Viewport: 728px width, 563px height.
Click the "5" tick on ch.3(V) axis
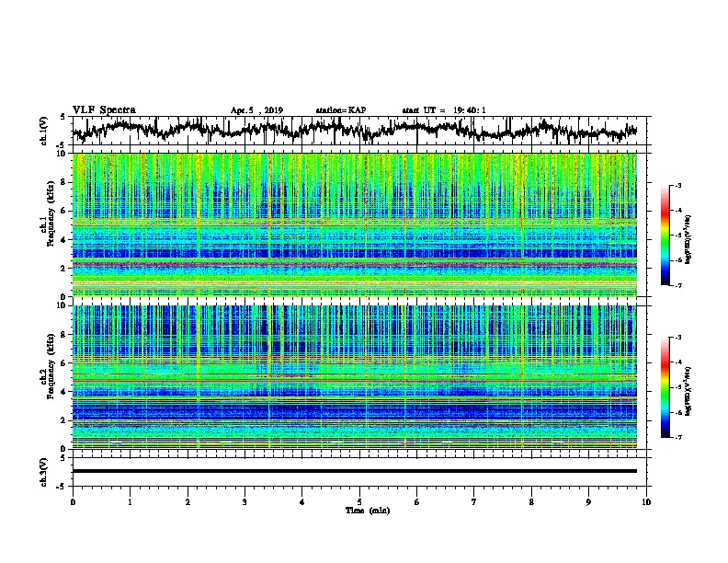tap(63, 458)
